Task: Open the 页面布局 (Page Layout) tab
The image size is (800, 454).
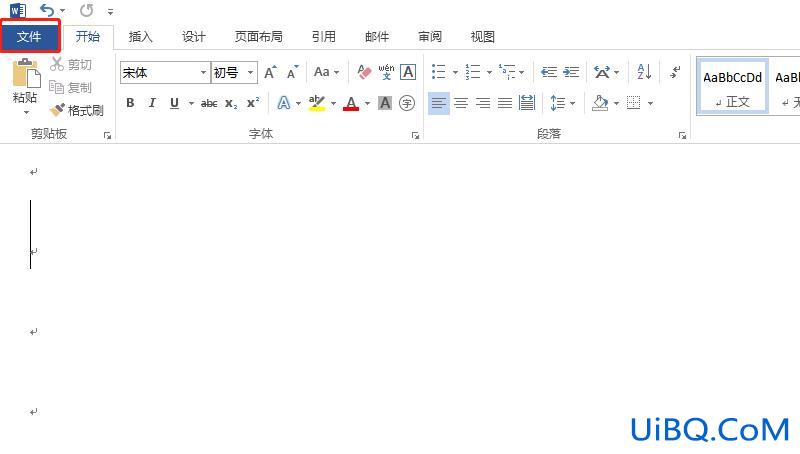Action: [259, 37]
